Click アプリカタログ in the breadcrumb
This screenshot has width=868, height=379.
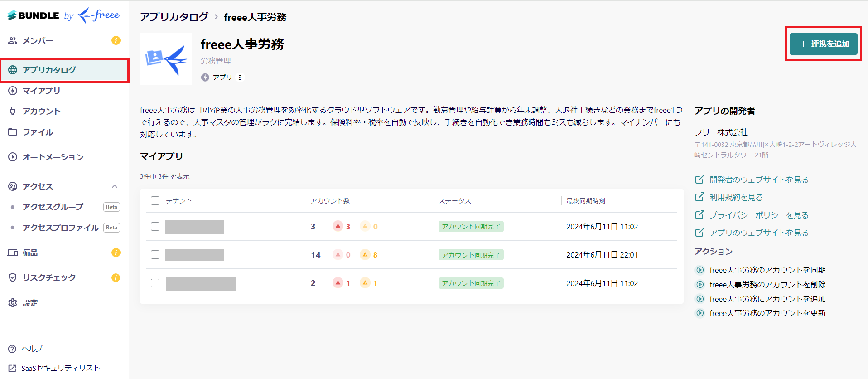click(174, 17)
